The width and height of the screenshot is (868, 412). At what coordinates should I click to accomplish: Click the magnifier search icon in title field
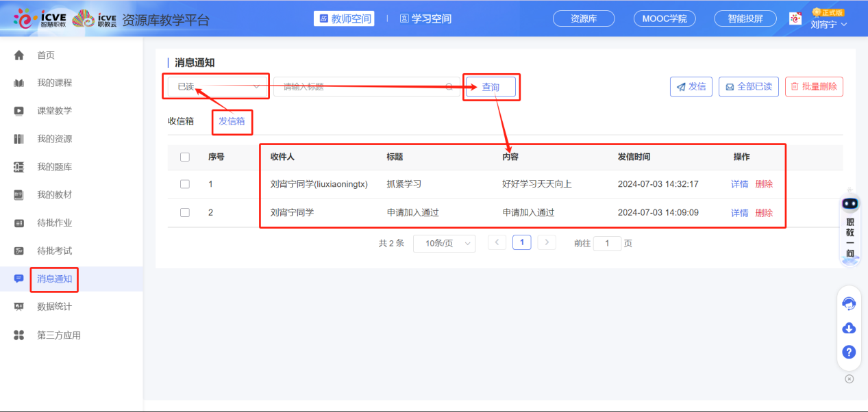tap(449, 87)
